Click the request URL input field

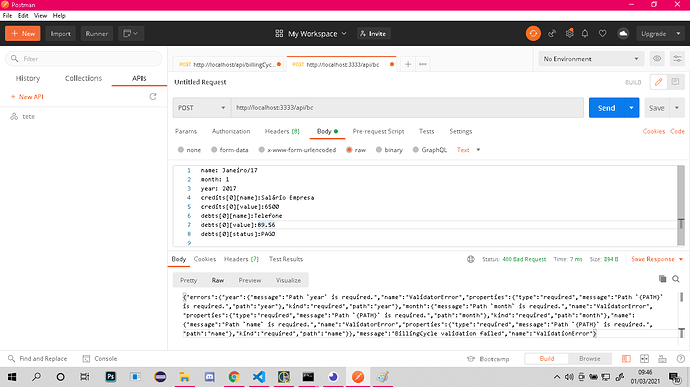coord(407,107)
